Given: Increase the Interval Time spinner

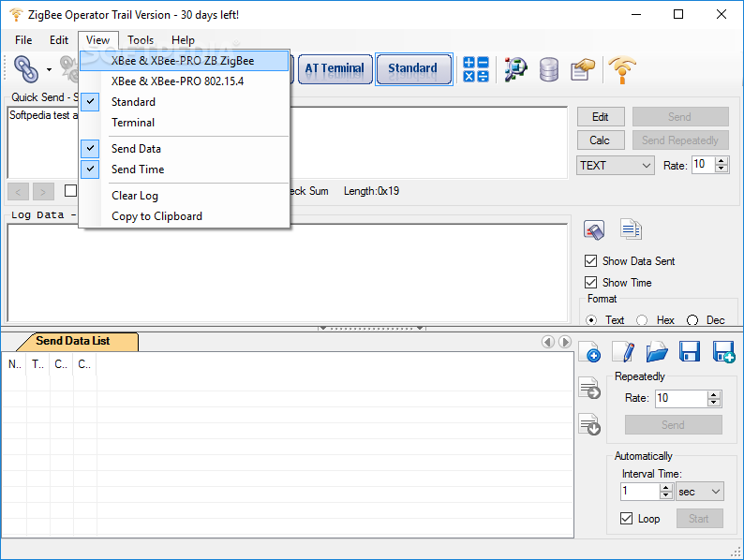Looking at the screenshot, I should (x=666, y=488).
